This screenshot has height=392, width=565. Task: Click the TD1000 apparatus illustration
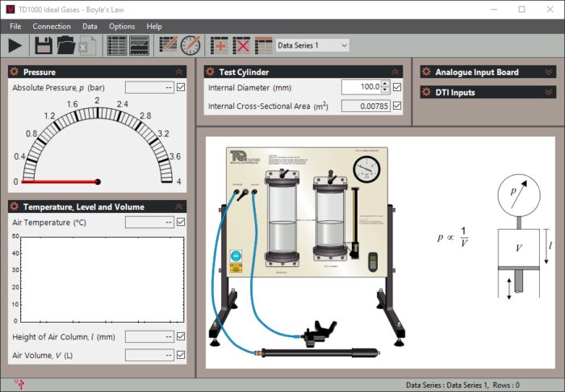(x=308, y=250)
